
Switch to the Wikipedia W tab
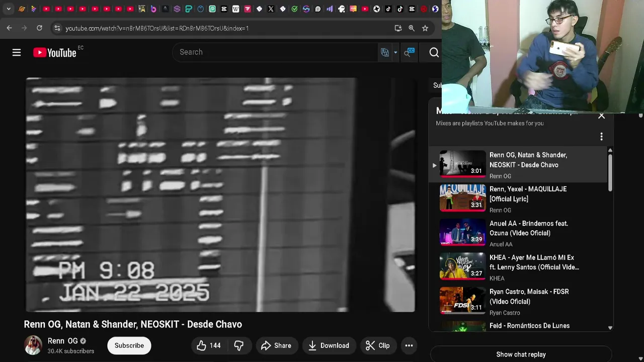point(235,9)
